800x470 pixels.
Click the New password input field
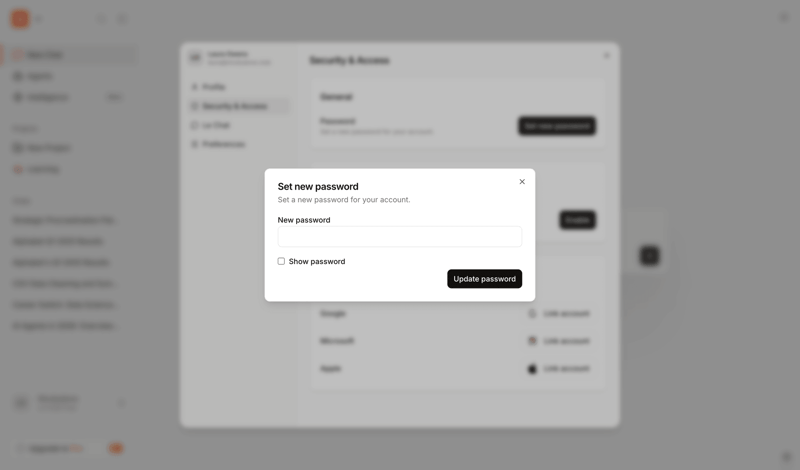click(x=399, y=237)
